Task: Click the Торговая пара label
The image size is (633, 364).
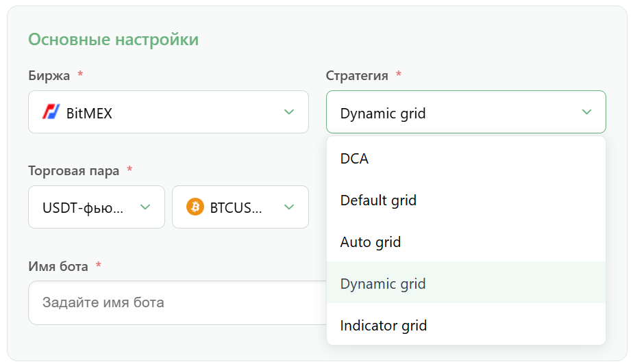Action: click(x=73, y=171)
